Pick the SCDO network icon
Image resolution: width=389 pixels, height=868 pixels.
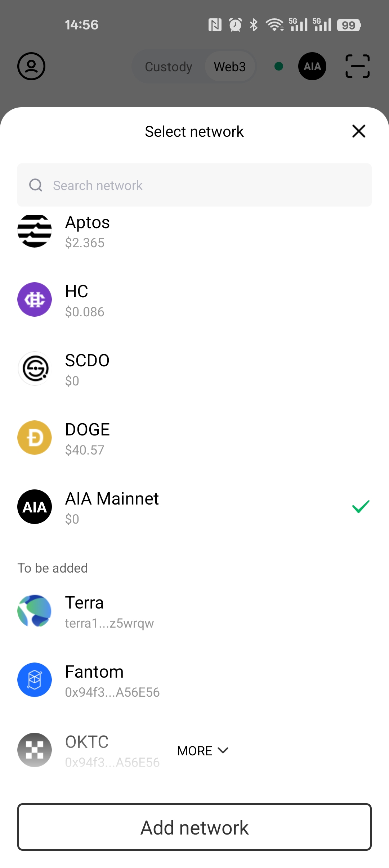coord(35,369)
